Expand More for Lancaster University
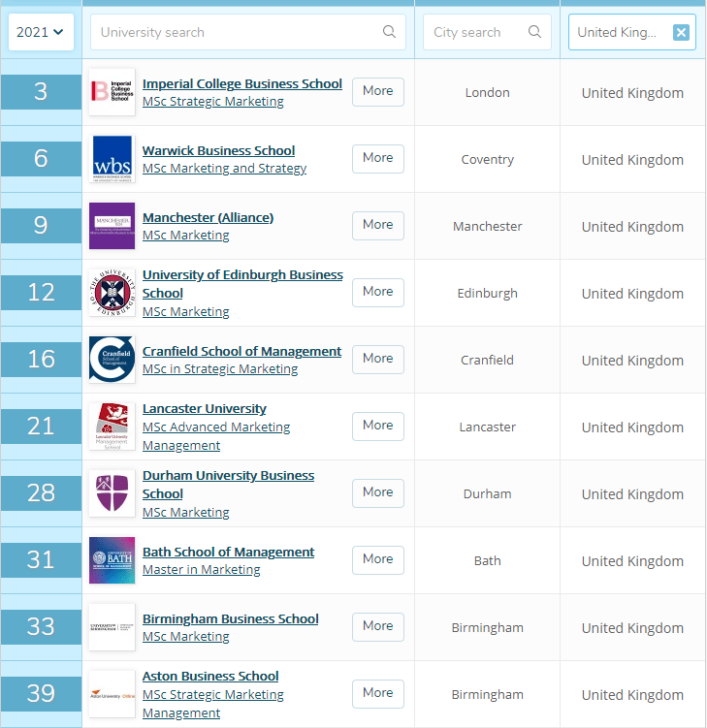 [x=377, y=427]
